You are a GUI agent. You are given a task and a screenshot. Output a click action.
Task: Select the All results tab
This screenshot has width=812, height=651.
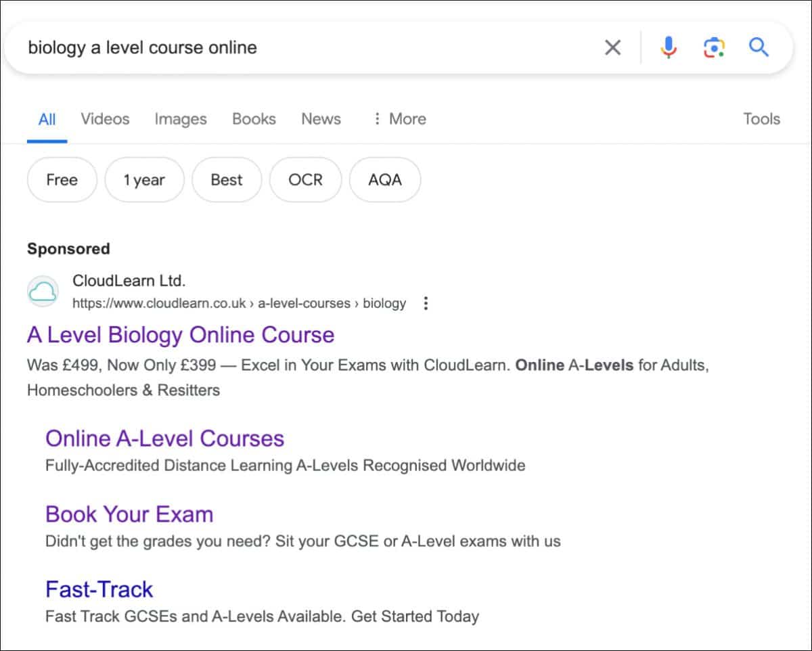47,119
